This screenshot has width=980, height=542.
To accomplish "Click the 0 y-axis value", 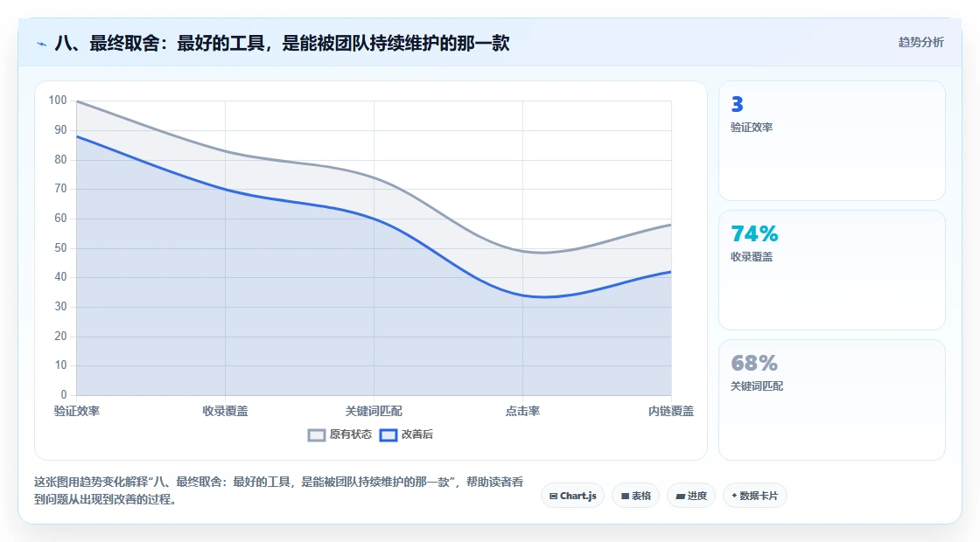I will [64, 394].
